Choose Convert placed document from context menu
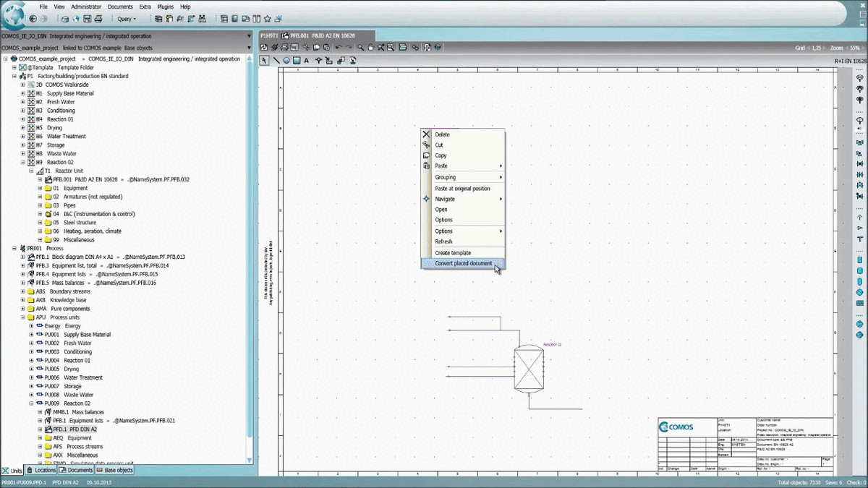 [x=463, y=263]
